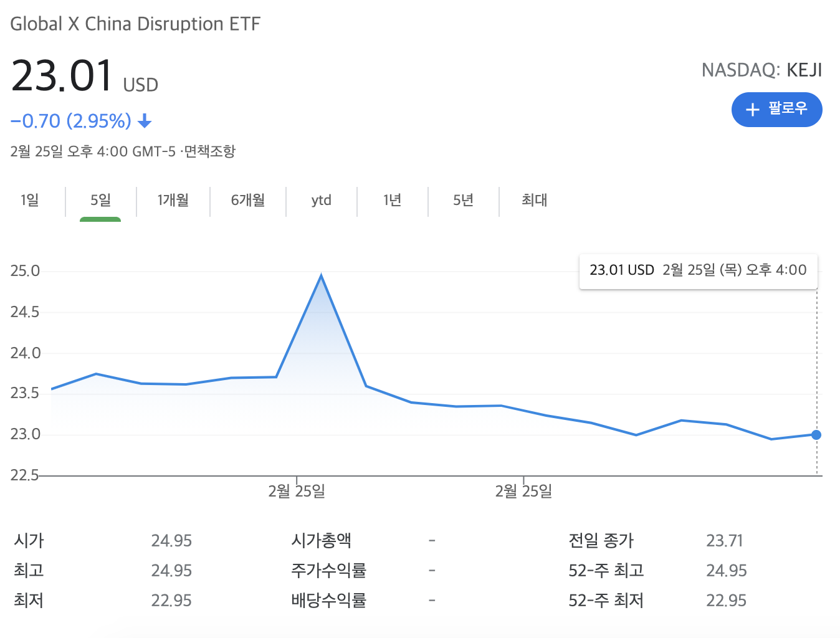Switch to the 1년 tab
The image size is (840, 638).
pyautogui.click(x=392, y=200)
